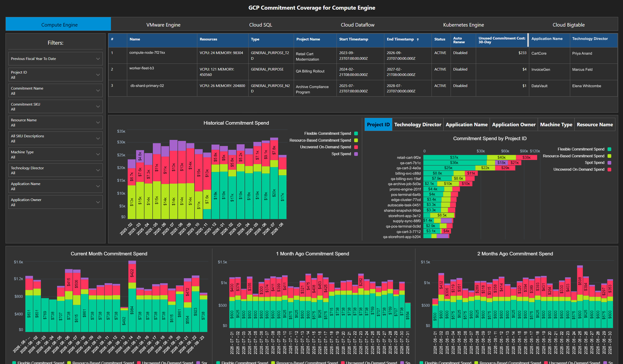Open the Commitment SKU filter dropdown

pyautogui.click(x=55, y=106)
